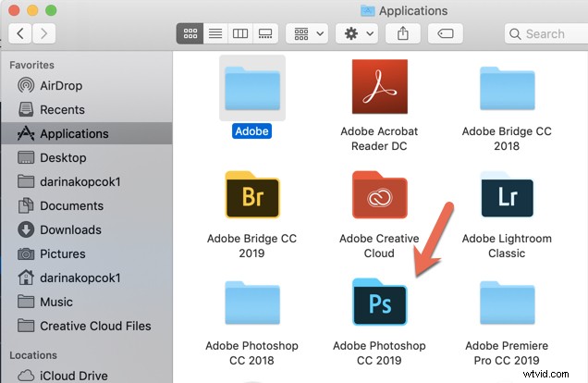Click the Share toolbar button
588x383 pixels.
tap(403, 33)
